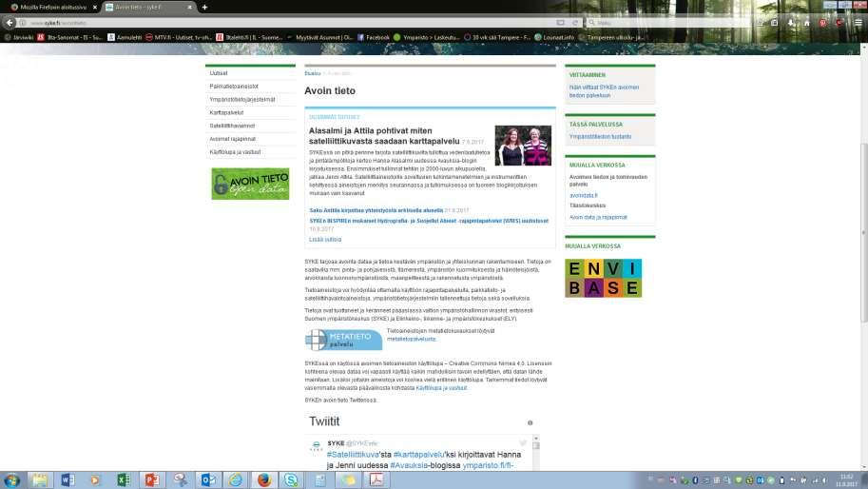Viewport: 868px width, 489px height.
Task: Close the Avoin tieto - syke.fi tab
Action: pyautogui.click(x=189, y=8)
